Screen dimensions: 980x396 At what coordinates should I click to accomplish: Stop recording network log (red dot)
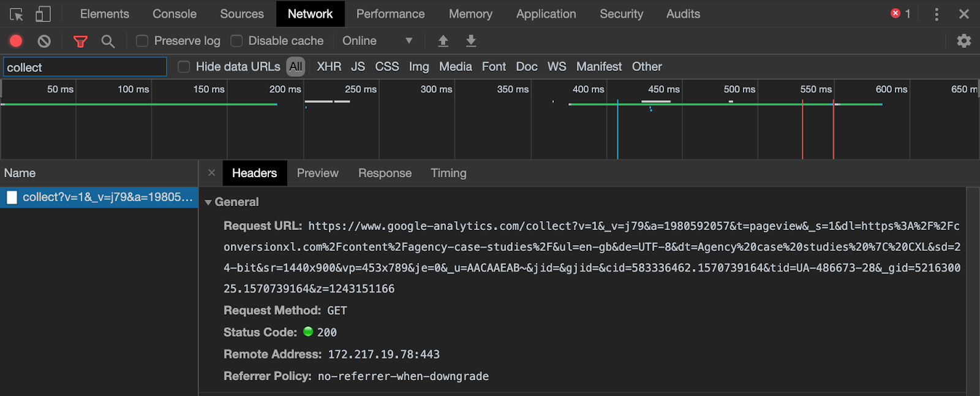coord(16,41)
